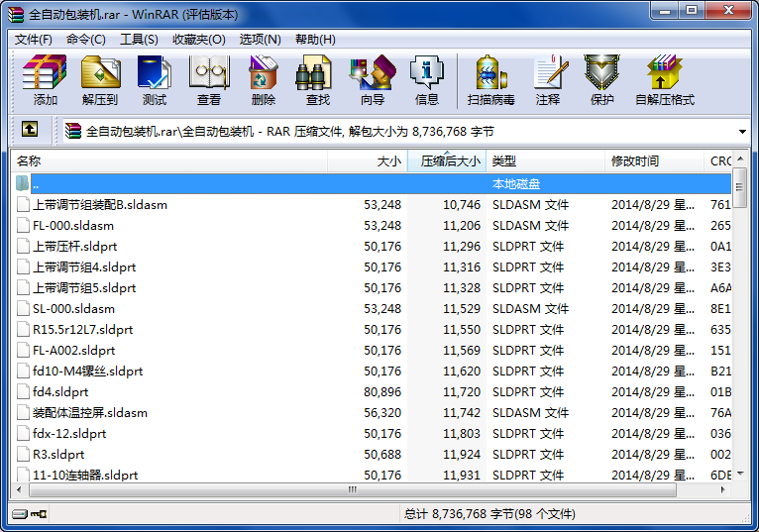Sort by Modified (修改时间) column header
This screenshot has height=532, width=759.
tap(654, 161)
